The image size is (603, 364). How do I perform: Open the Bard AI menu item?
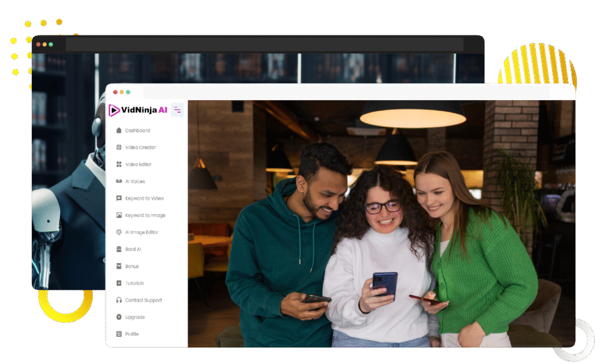134,249
